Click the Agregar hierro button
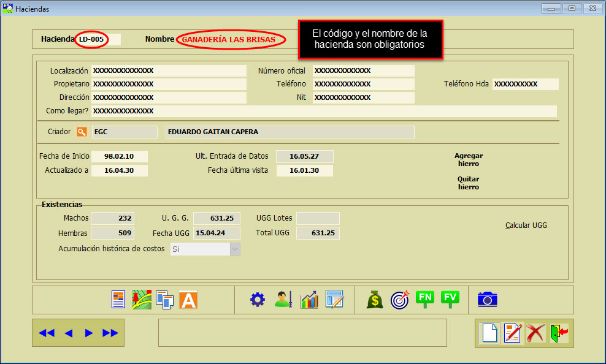The height and width of the screenshot is (364, 606). pos(469,160)
